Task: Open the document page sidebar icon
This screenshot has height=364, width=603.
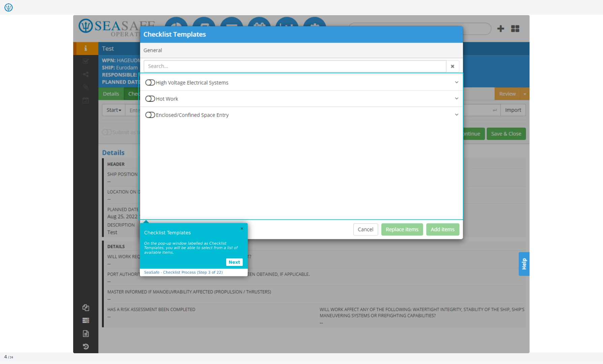Action: click(x=86, y=333)
